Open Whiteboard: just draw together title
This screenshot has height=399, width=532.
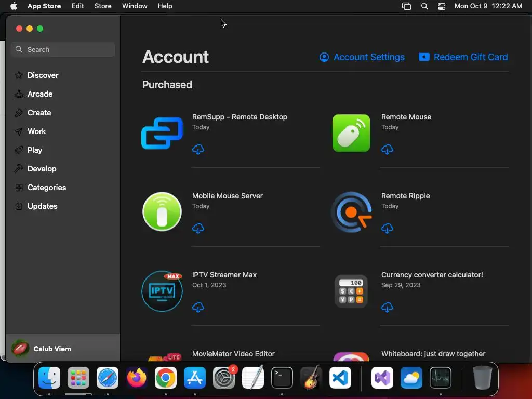pyautogui.click(x=433, y=354)
